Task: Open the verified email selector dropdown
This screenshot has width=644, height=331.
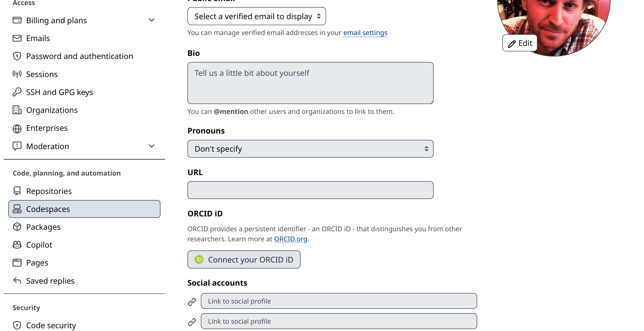Action: click(256, 16)
